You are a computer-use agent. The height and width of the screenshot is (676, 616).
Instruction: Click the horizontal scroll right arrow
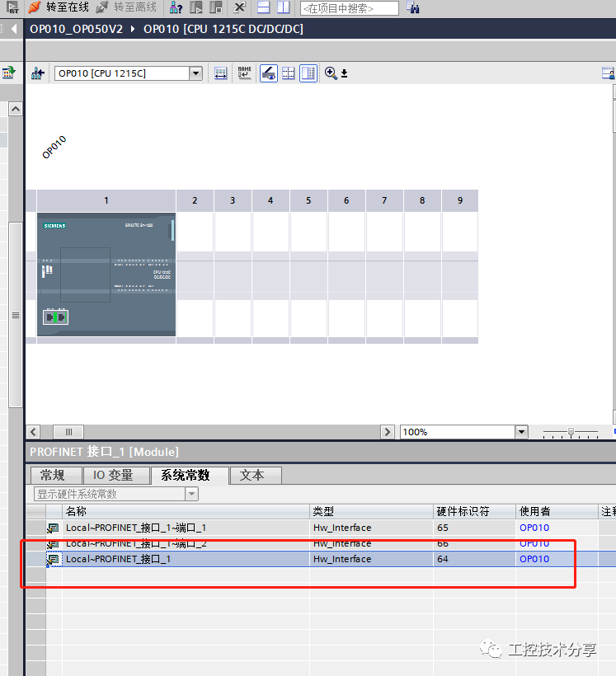387,432
